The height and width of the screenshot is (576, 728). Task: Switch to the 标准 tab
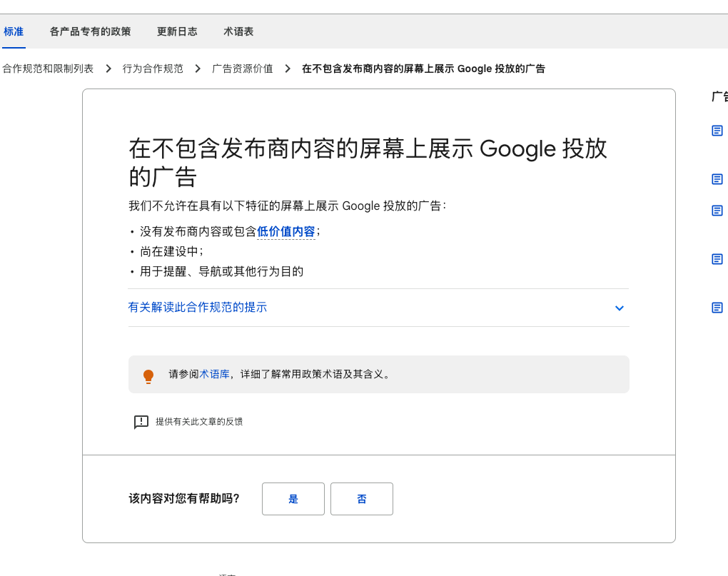pos(14,31)
